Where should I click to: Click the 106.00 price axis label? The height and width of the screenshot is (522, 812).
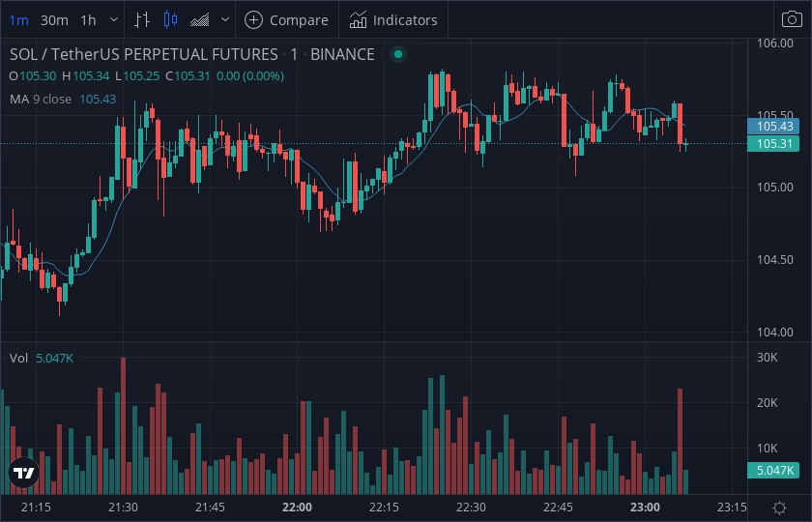[774, 43]
